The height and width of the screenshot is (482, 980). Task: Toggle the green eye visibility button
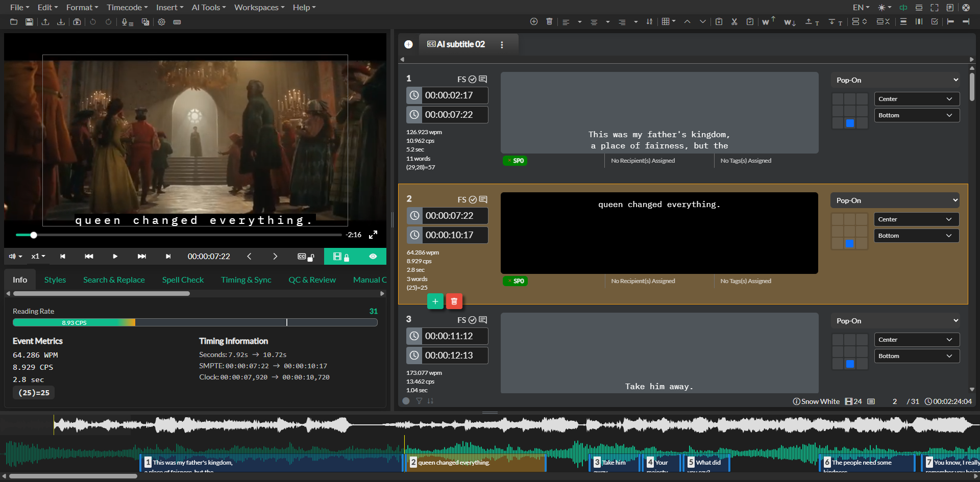(373, 257)
